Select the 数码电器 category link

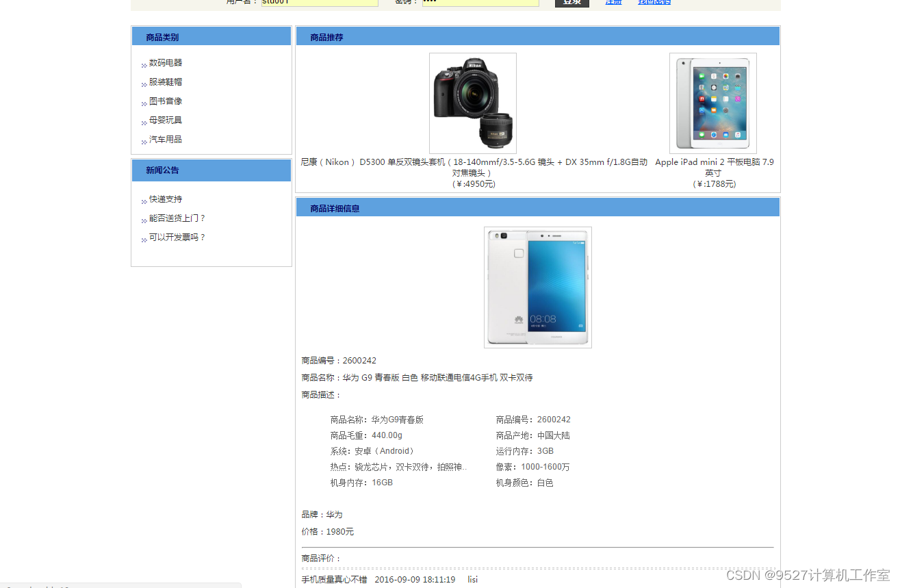coord(165,62)
